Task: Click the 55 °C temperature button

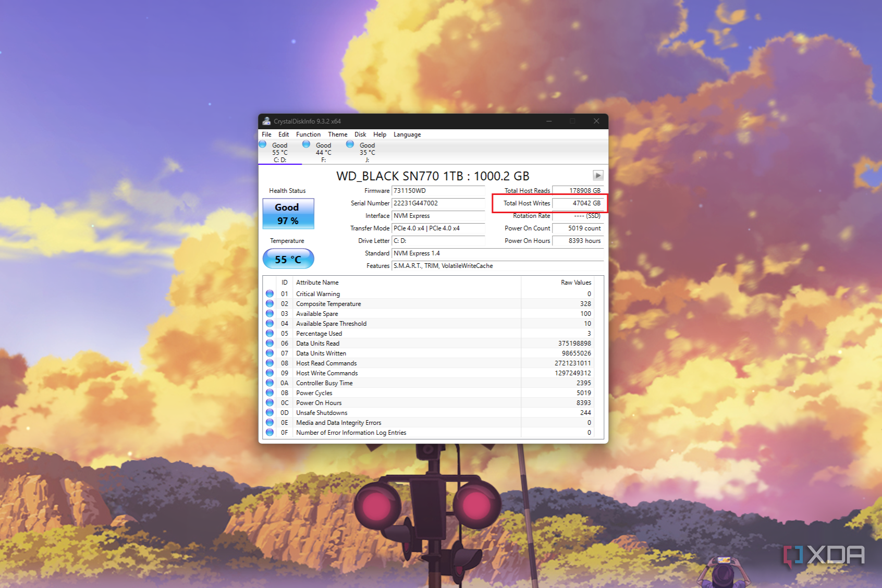Action: pyautogui.click(x=288, y=259)
